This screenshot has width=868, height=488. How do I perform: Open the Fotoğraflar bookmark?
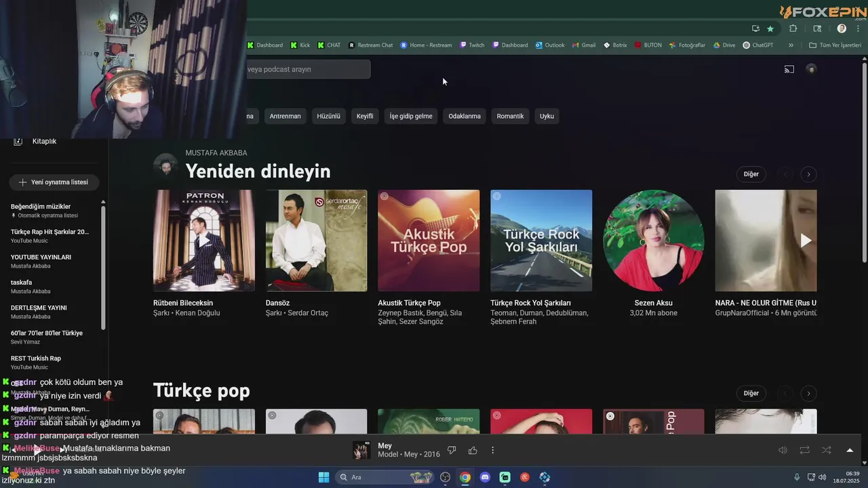[x=687, y=45]
